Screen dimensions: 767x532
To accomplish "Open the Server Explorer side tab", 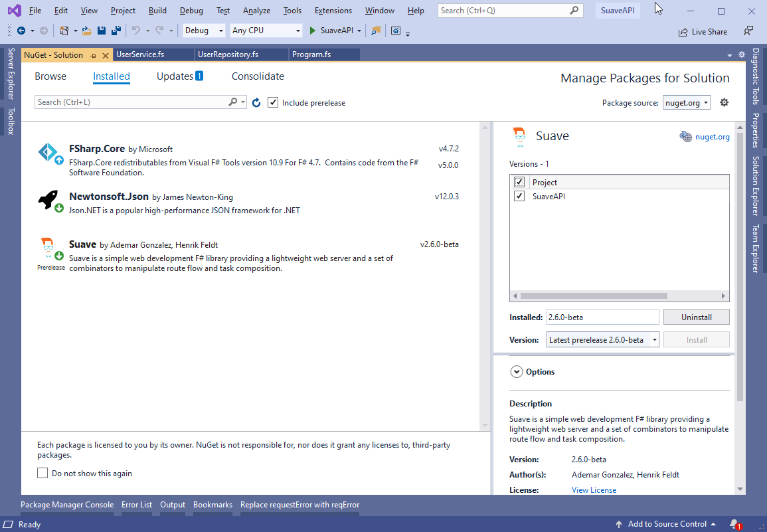I will (x=11, y=74).
